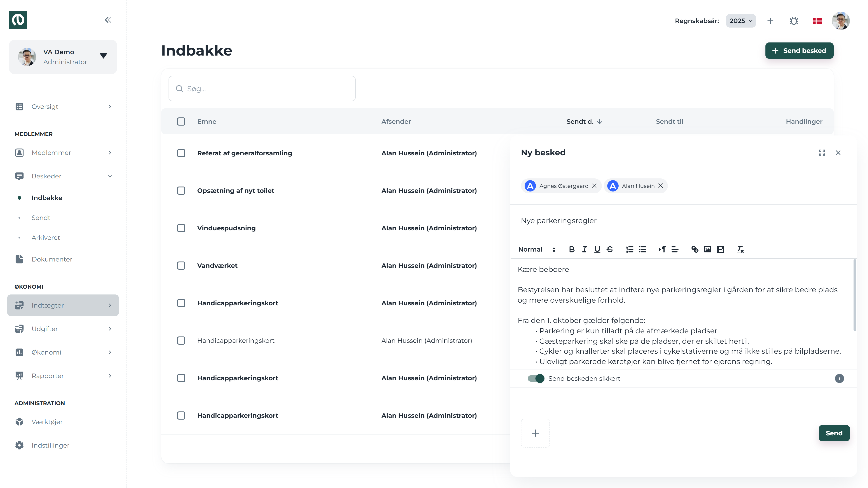Add attachment with plus box
This screenshot has height=488, width=868.
pos(535,433)
